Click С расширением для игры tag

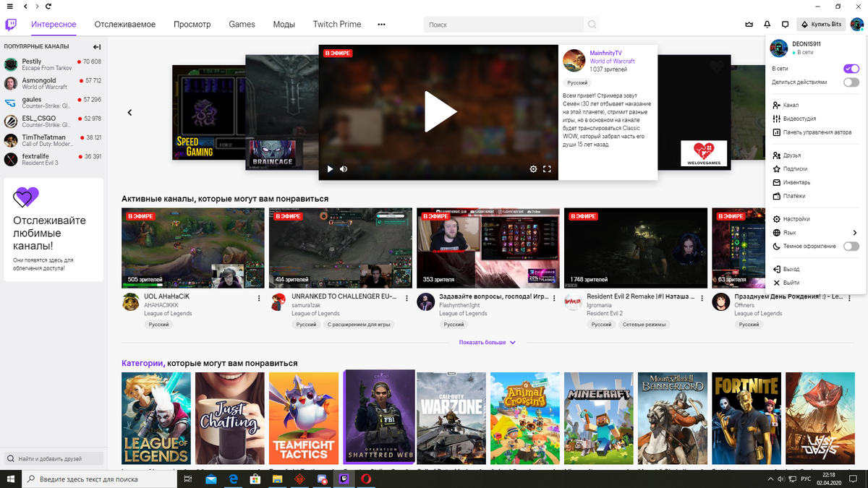pos(359,325)
